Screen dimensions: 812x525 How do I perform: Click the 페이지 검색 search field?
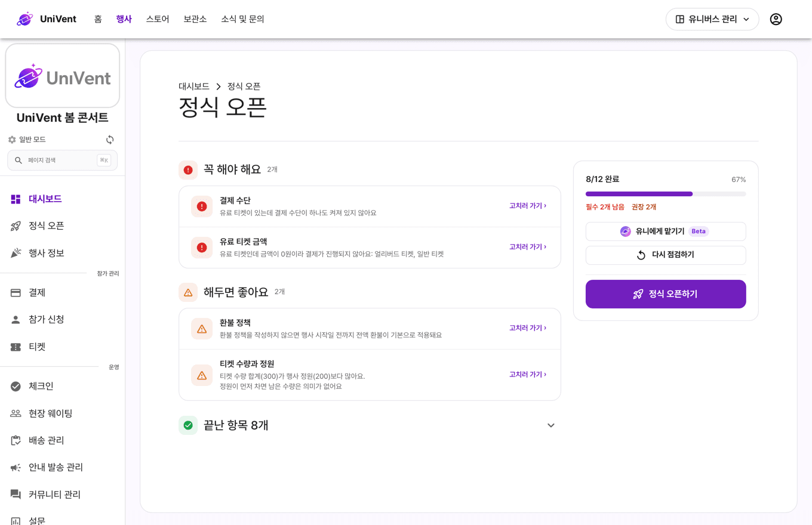click(x=62, y=160)
